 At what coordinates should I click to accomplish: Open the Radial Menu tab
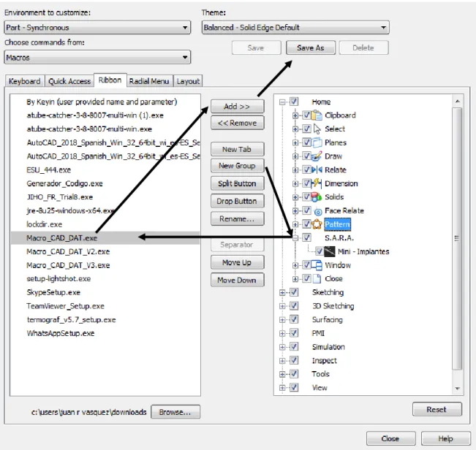[x=149, y=81]
